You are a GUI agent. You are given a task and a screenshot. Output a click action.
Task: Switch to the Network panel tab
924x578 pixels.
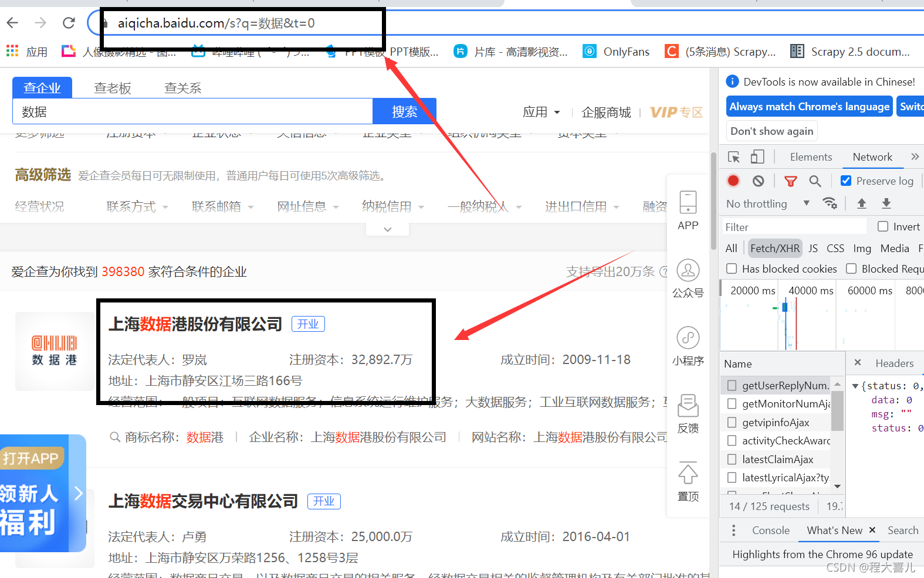point(872,157)
